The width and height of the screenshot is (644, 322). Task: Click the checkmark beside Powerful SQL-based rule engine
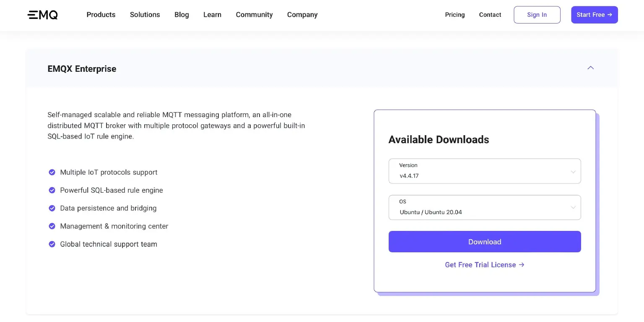click(52, 190)
